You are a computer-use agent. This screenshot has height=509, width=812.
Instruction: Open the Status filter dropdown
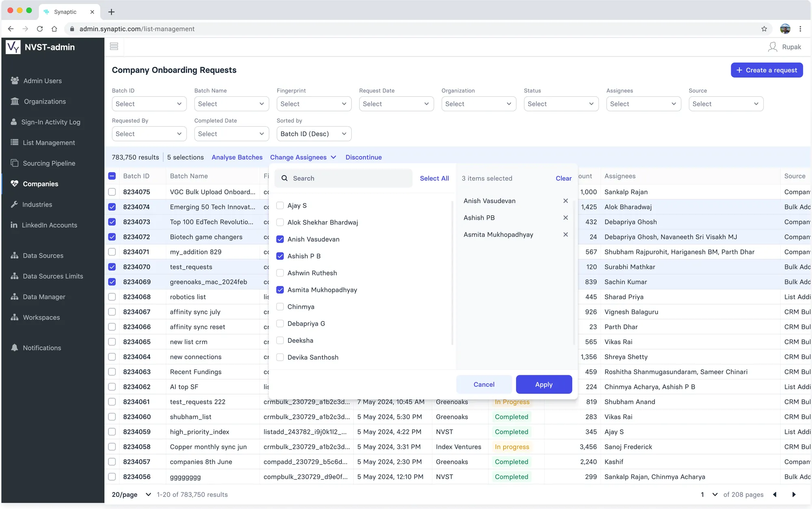point(561,104)
